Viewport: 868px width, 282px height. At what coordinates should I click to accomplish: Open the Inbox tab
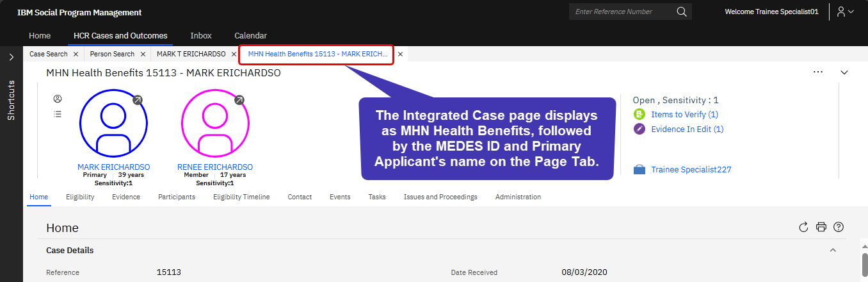point(201,36)
